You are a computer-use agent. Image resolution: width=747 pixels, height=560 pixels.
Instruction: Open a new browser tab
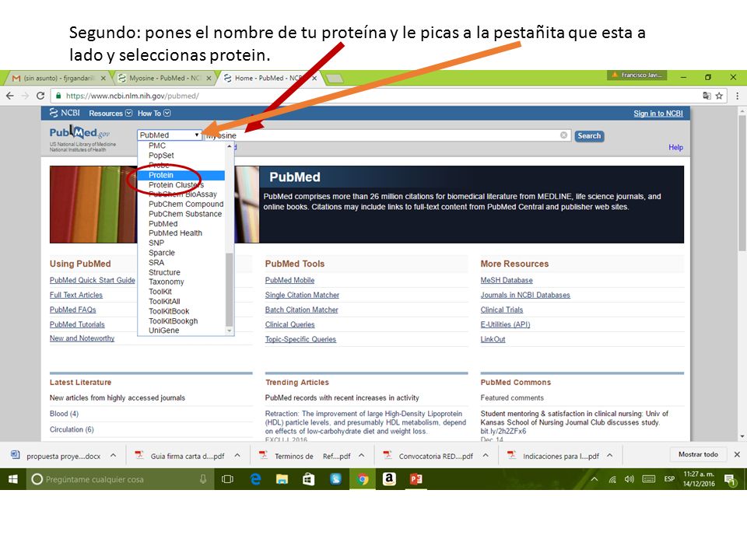click(x=335, y=78)
